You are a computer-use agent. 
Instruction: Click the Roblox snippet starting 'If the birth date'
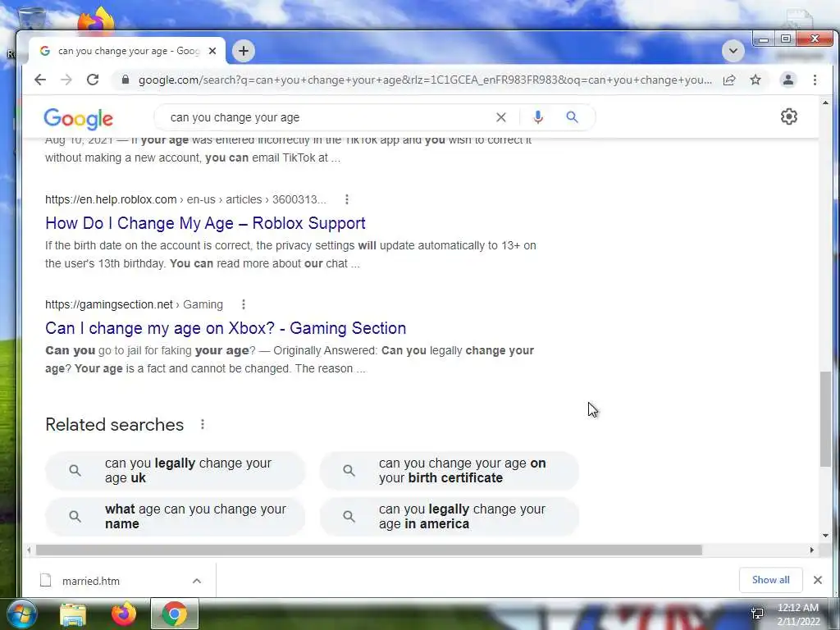(x=290, y=254)
